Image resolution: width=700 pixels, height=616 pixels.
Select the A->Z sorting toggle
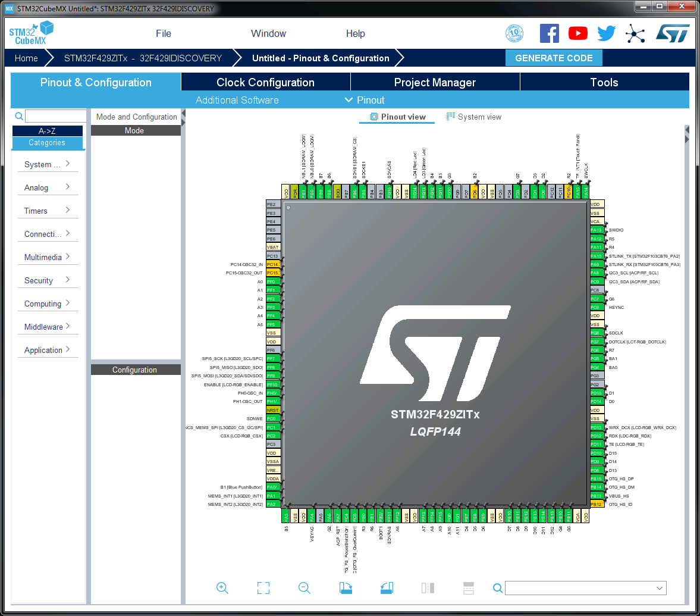[x=48, y=131]
